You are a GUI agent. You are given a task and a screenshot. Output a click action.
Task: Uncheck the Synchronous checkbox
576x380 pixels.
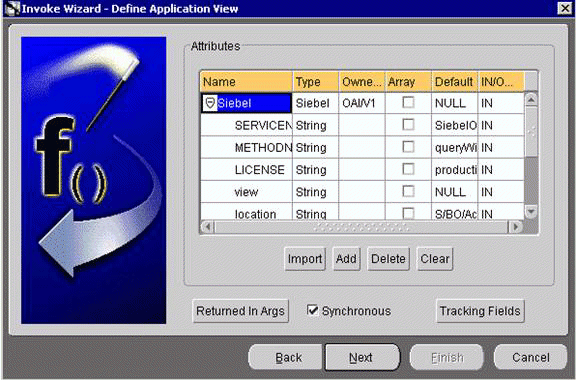(312, 310)
